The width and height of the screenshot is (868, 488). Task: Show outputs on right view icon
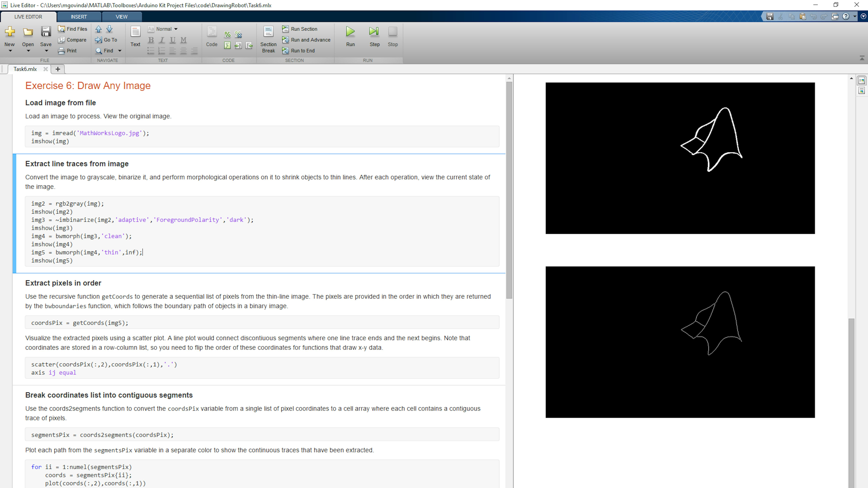[x=862, y=81]
